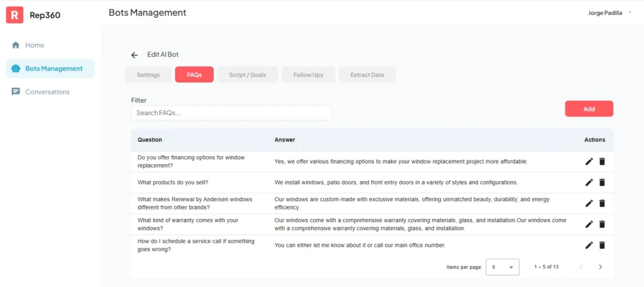
Task: Switch to the Settings tab
Action: [148, 75]
